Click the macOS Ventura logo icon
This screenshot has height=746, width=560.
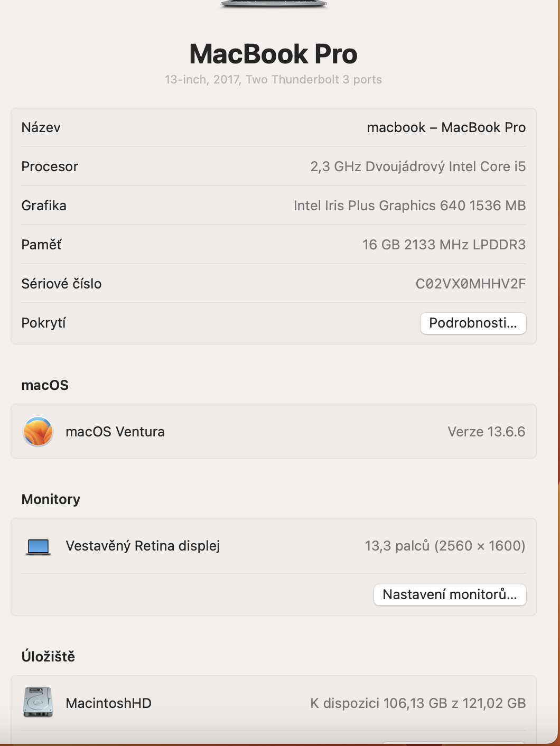coord(38,431)
